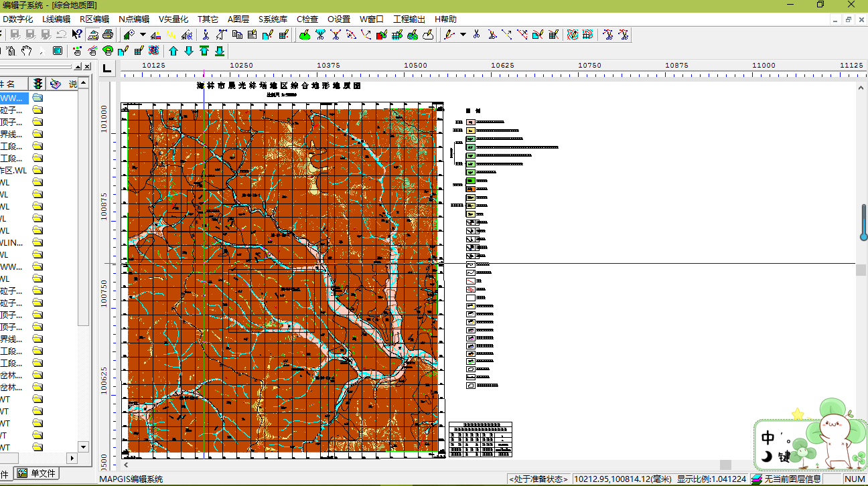Click the green region hand pick icon
This screenshot has width=868, height=486.
pyautogui.click(x=107, y=50)
